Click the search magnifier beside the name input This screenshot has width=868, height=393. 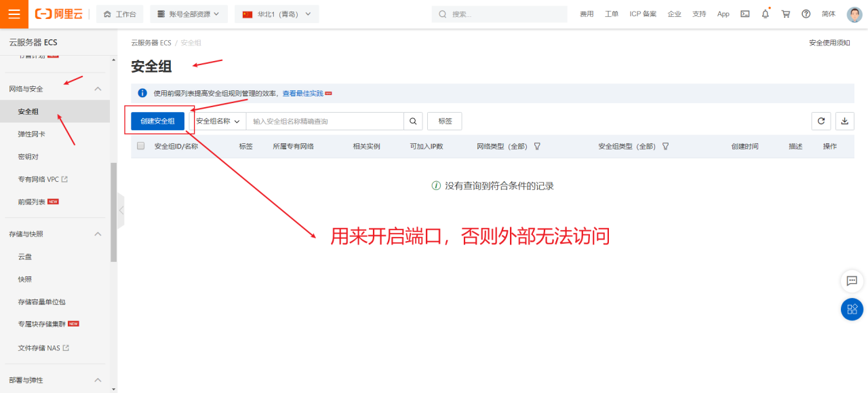[413, 121]
